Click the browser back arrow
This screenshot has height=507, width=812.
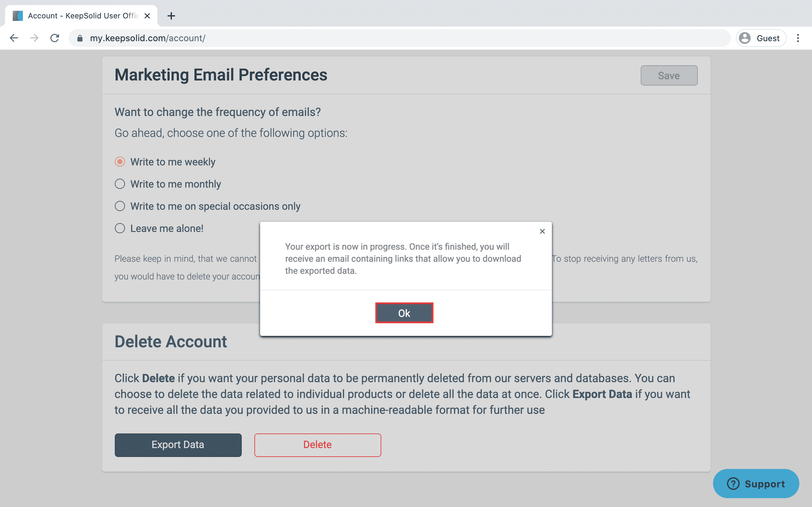14,38
